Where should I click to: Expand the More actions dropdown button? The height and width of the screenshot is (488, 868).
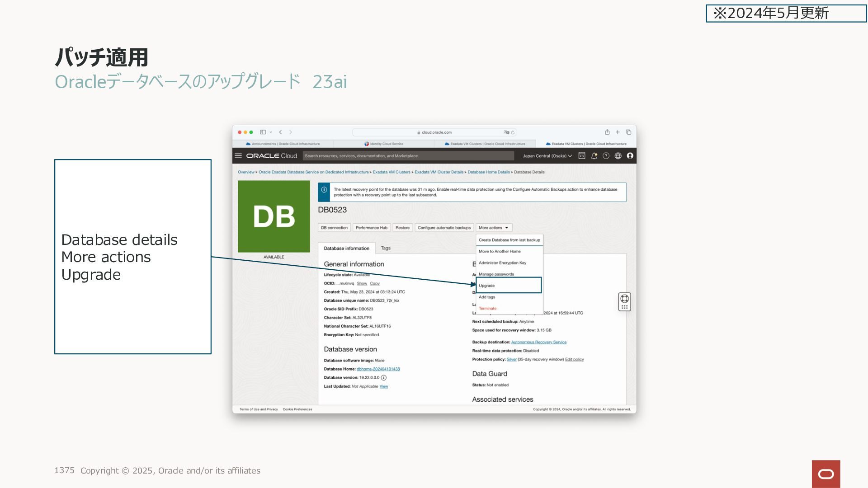click(494, 228)
